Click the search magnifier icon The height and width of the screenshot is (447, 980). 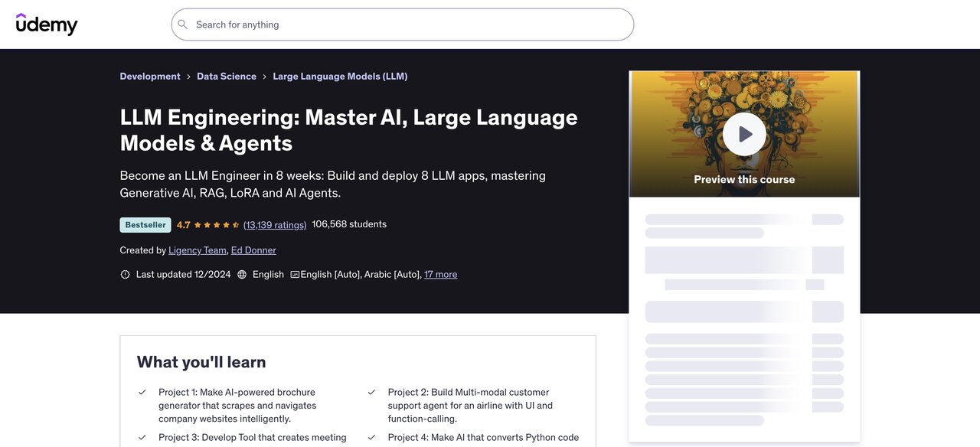(182, 24)
